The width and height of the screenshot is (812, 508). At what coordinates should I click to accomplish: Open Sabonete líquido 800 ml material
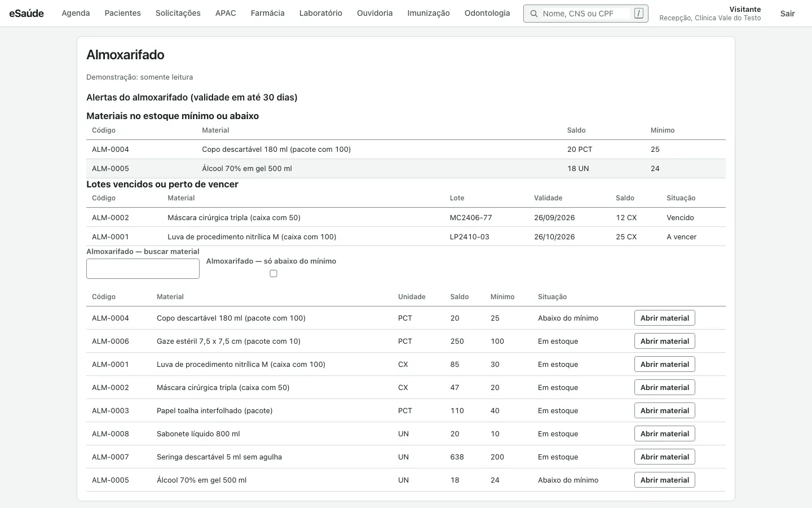[x=664, y=433]
